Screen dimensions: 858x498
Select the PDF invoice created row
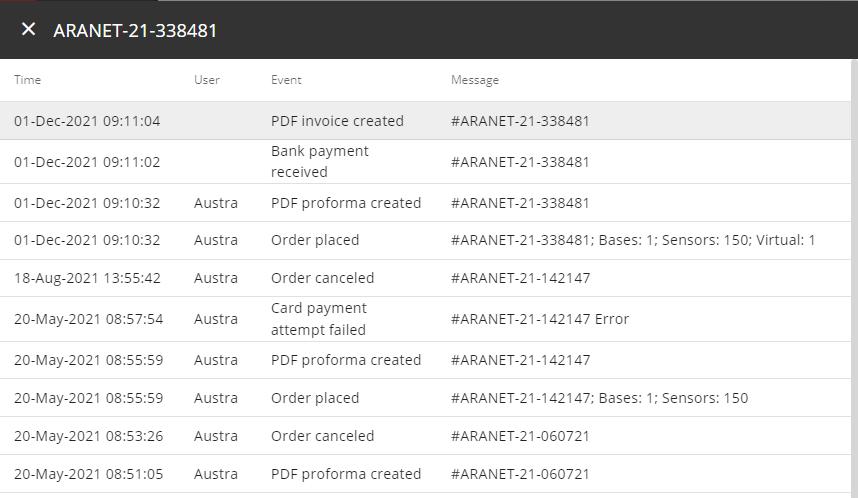pos(337,121)
